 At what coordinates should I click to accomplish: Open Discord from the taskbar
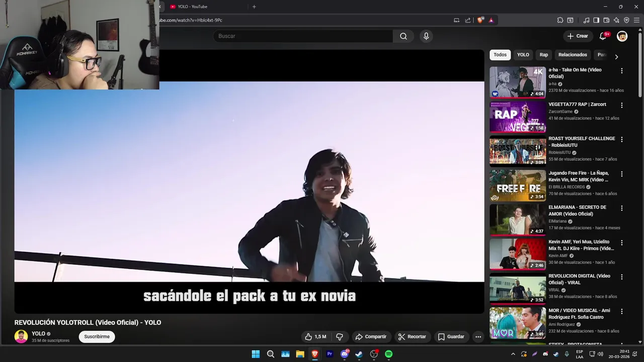[345, 354]
